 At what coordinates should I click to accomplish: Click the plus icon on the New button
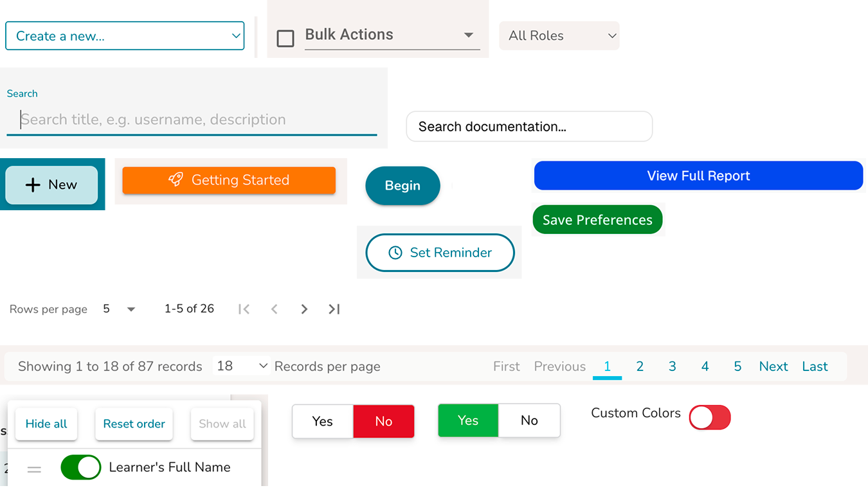[x=33, y=185]
